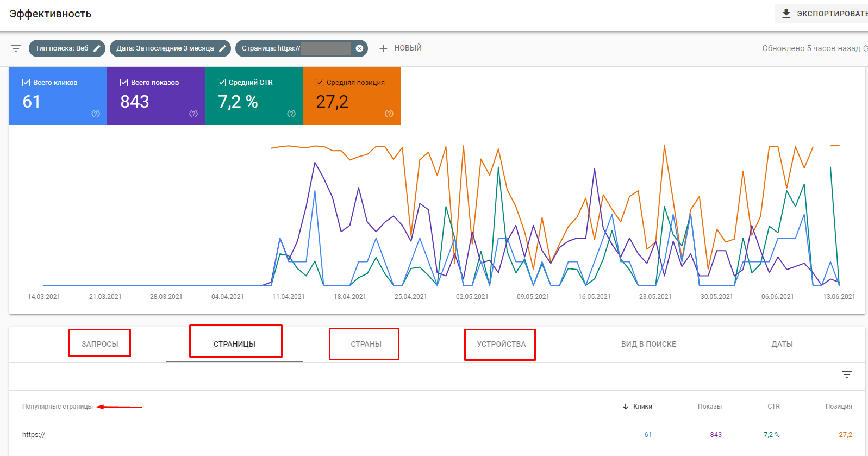
Task: Open the Дата: За последние 3 месяца chip
Action: [x=165, y=48]
